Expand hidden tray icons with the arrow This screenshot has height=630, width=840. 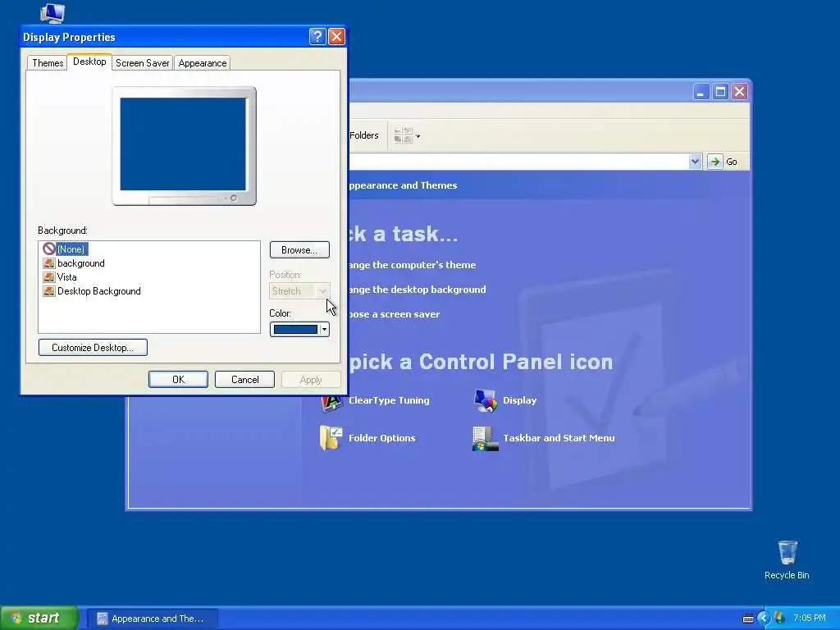[764, 619]
